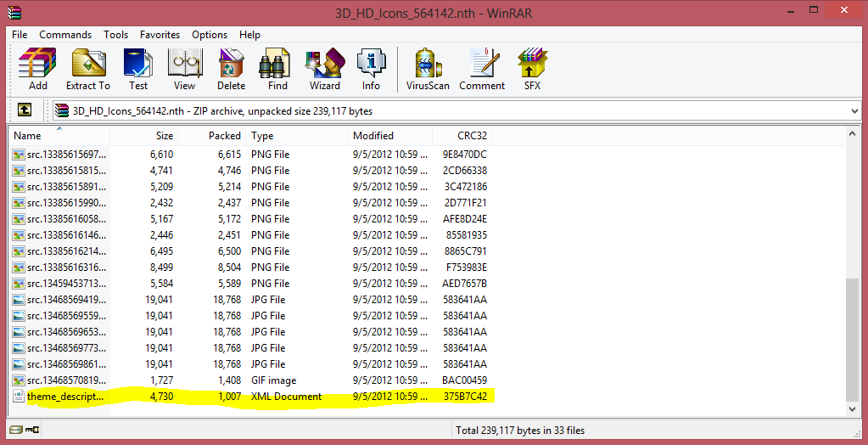Click the Delete toolbar icon
The height and width of the screenshot is (445, 868).
pyautogui.click(x=231, y=70)
